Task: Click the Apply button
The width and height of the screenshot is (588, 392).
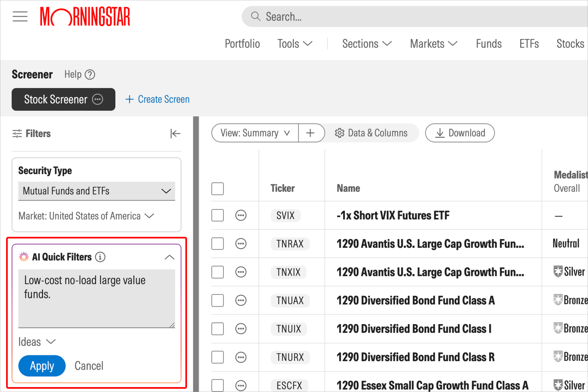Action: 42,366
